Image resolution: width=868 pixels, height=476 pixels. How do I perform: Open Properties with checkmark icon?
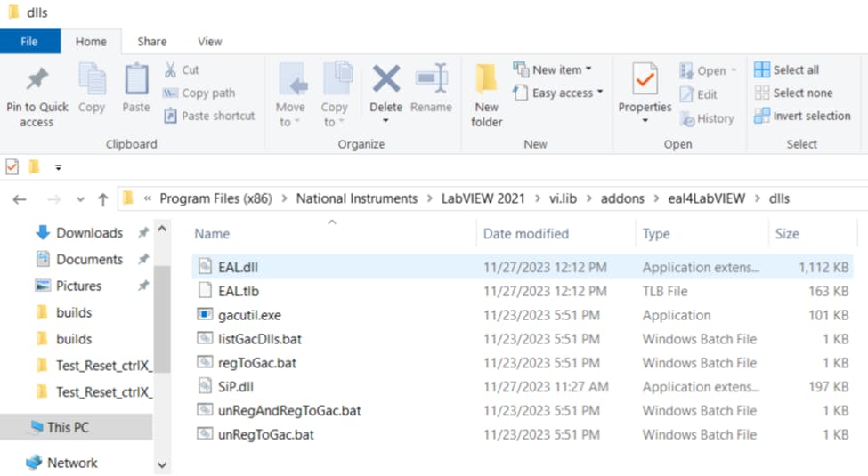pyautogui.click(x=645, y=80)
